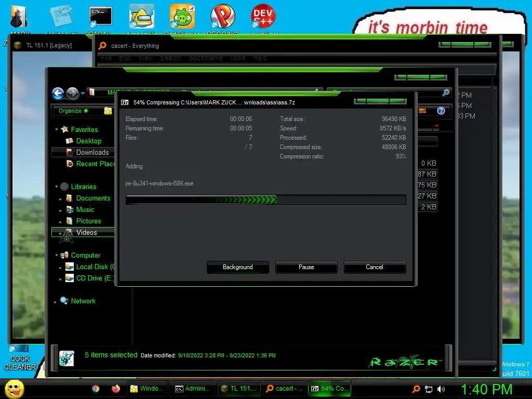
Task: Expand the Computer group in Explorer sidebar
Action: pos(56,255)
